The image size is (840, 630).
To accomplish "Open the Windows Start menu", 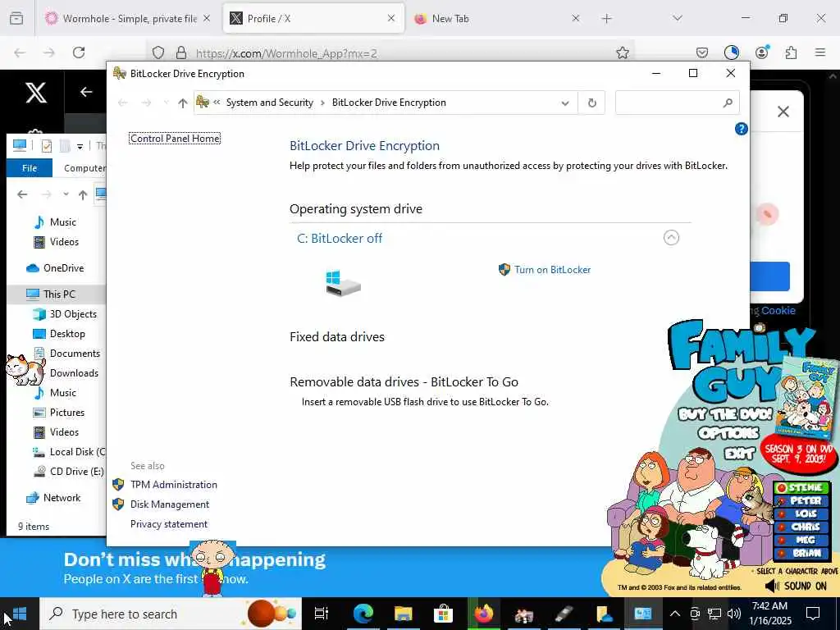I will (20, 614).
